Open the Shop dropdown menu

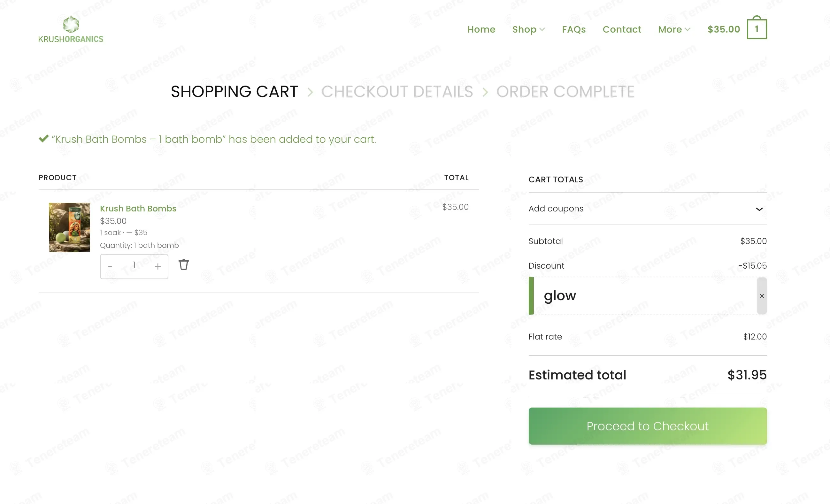click(x=528, y=29)
